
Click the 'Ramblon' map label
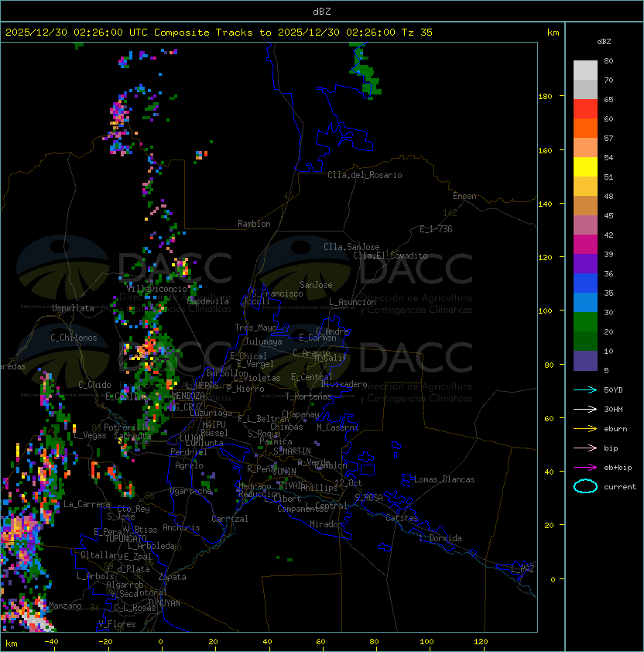(254, 224)
